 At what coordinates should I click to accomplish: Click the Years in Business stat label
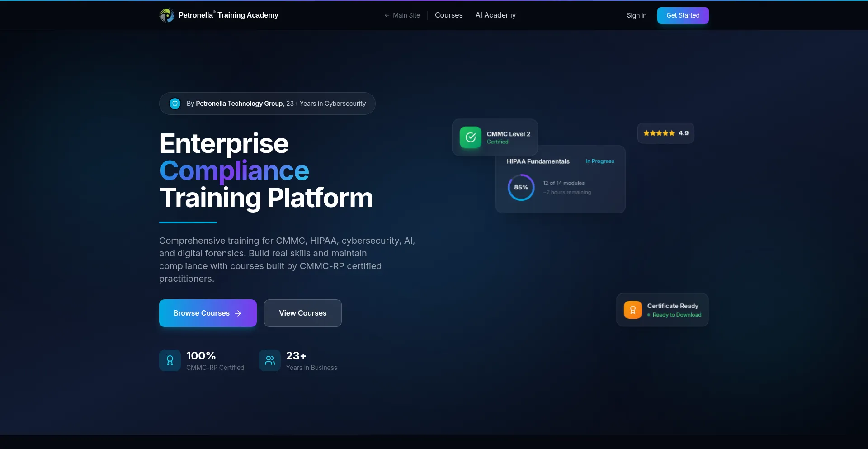click(311, 368)
